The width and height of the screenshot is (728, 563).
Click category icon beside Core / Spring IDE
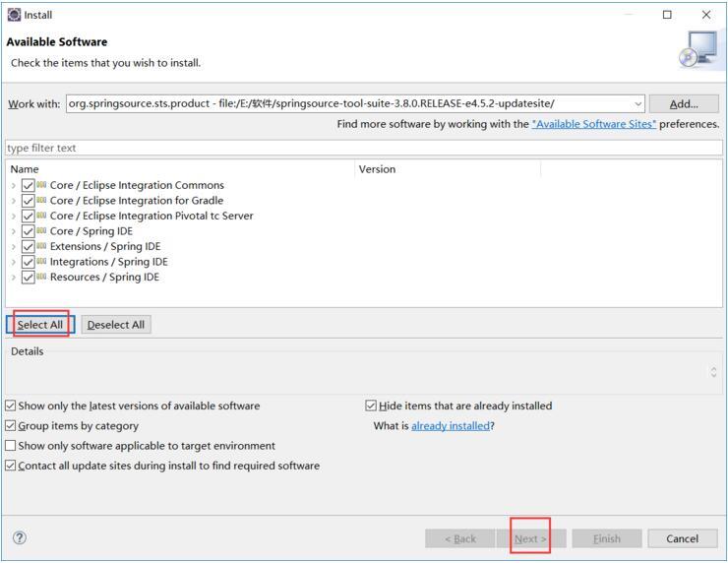(x=41, y=230)
